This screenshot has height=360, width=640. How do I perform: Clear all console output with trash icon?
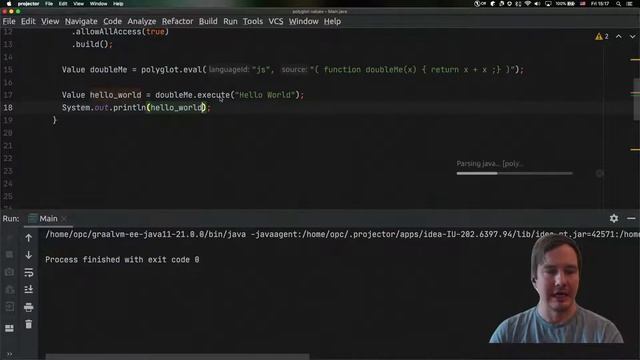tap(29, 324)
